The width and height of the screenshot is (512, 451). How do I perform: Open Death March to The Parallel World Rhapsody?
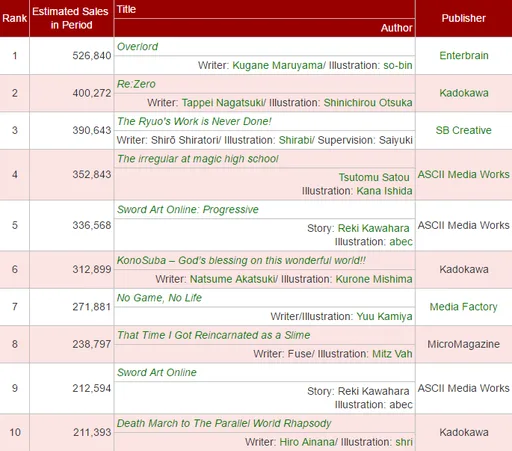tap(224, 423)
